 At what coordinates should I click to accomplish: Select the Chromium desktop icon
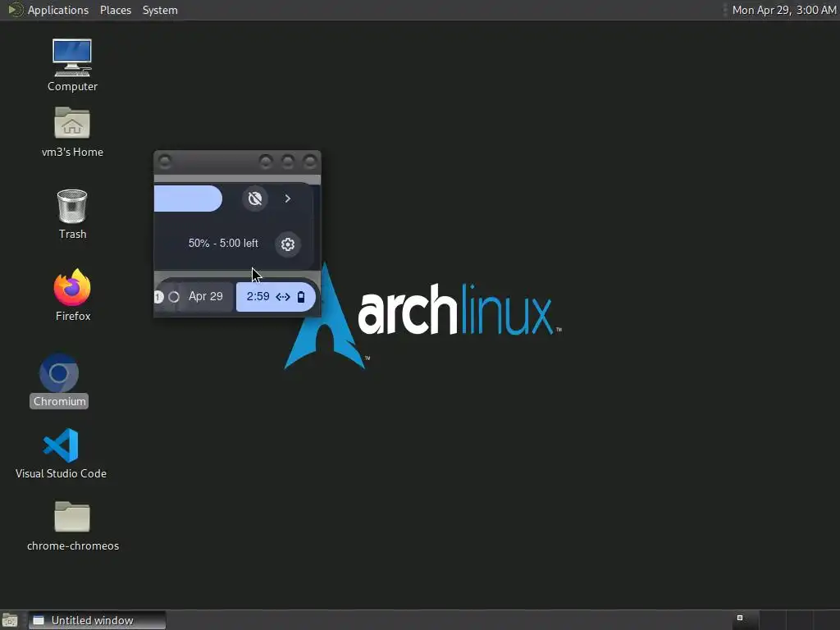tap(59, 381)
